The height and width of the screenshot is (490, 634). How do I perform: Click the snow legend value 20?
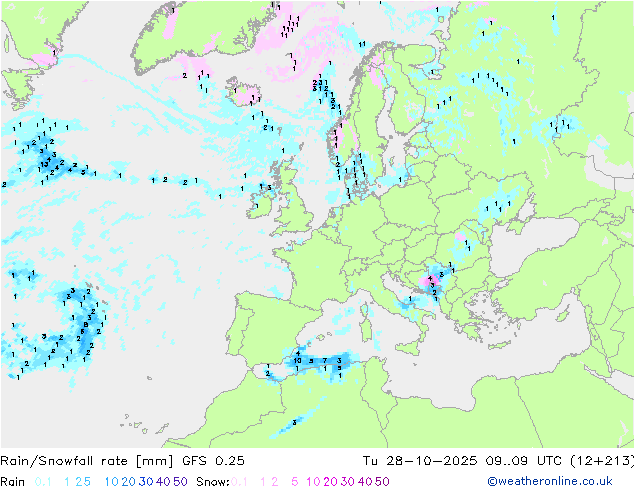(330, 482)
